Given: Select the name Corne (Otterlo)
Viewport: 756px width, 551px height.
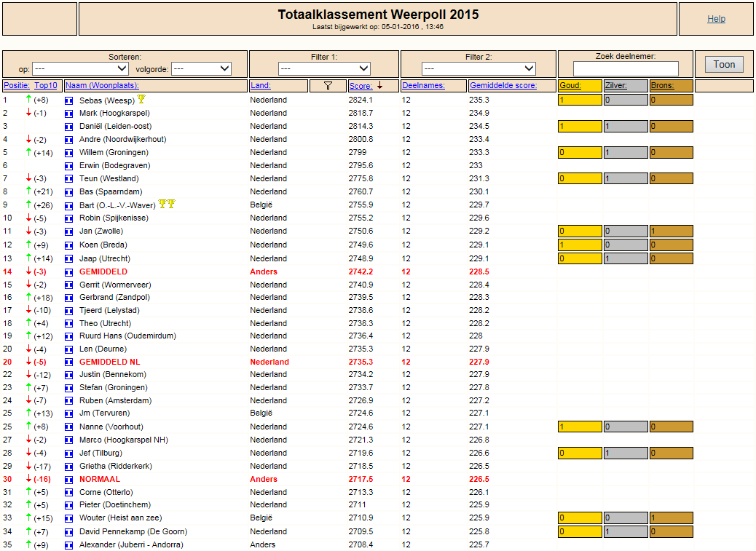Looking at the screenshot, I should pyautogui.click(x=106, y=493).
